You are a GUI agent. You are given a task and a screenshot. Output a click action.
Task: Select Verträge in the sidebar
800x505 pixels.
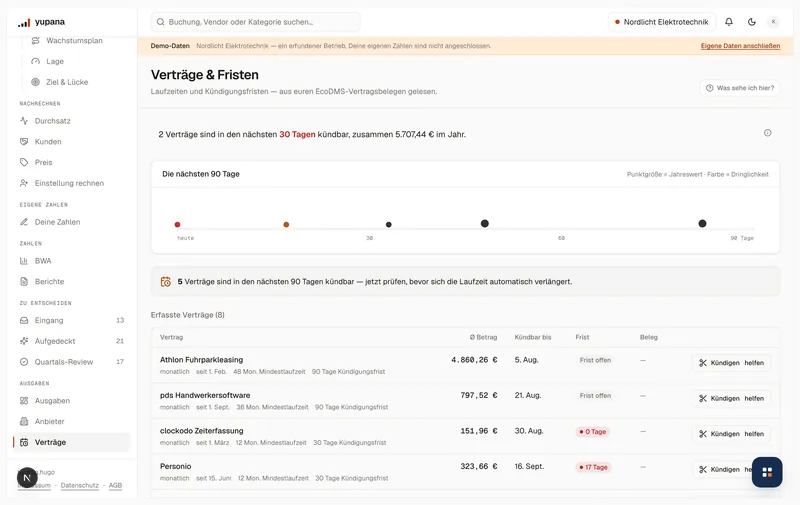71,442
